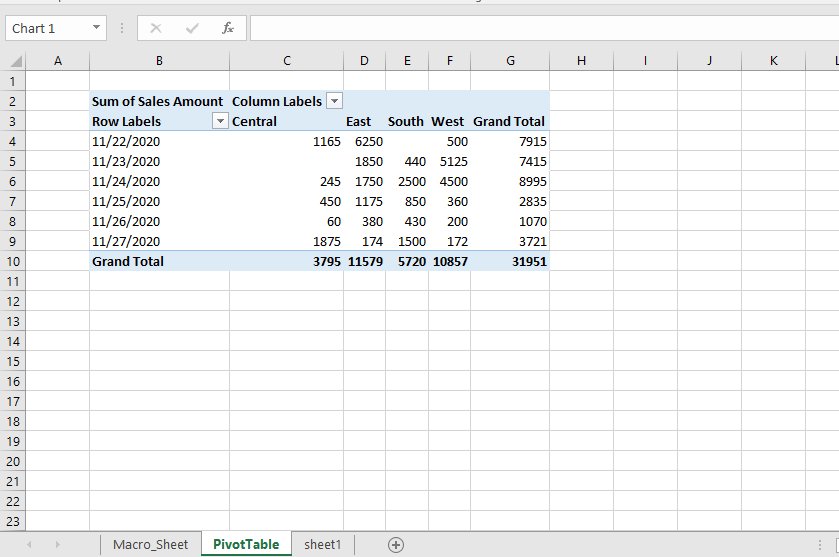Open the Name Box dropdown arrow
Viewport: 839px width, 557px height.
click(x=96, y=27)
